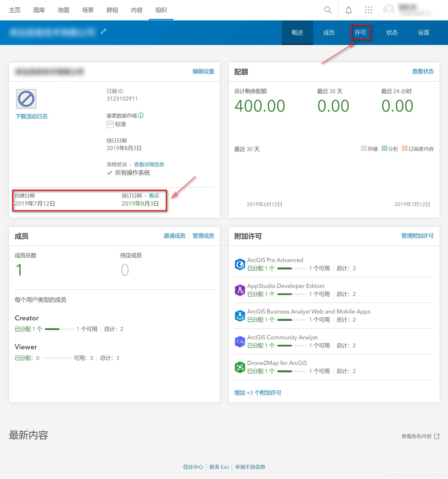Switch to the 许可 tab

361,33
